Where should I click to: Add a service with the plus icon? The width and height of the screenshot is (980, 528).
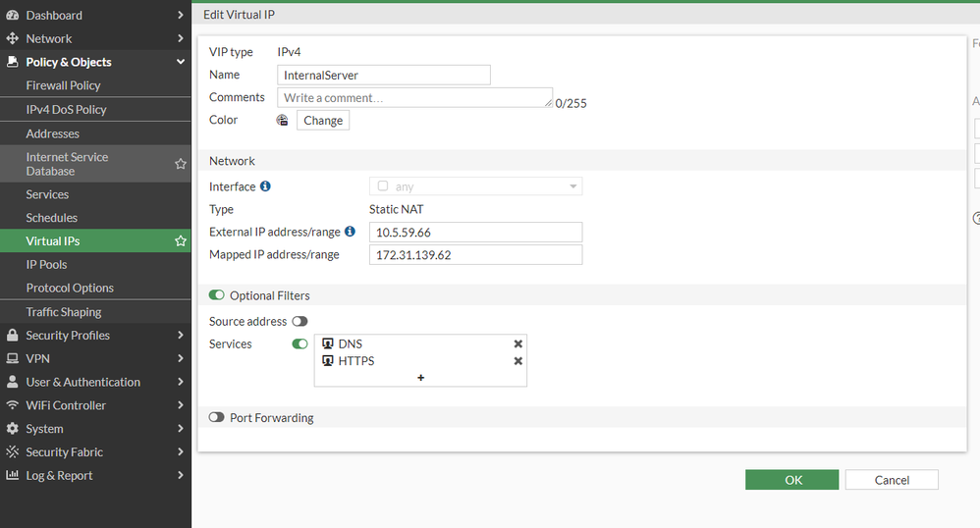tap(420, 377)
